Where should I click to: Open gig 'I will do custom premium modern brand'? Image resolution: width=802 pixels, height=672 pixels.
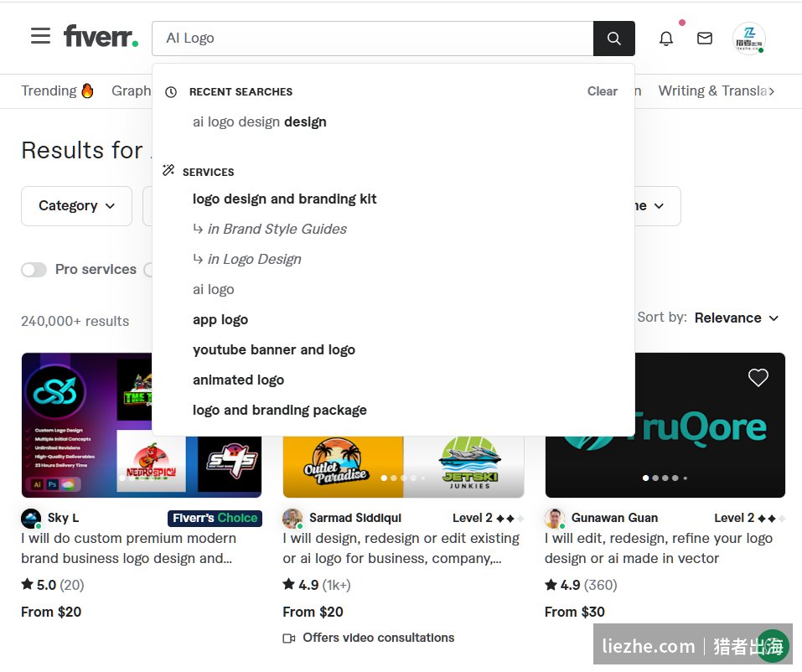pos(128,548)
